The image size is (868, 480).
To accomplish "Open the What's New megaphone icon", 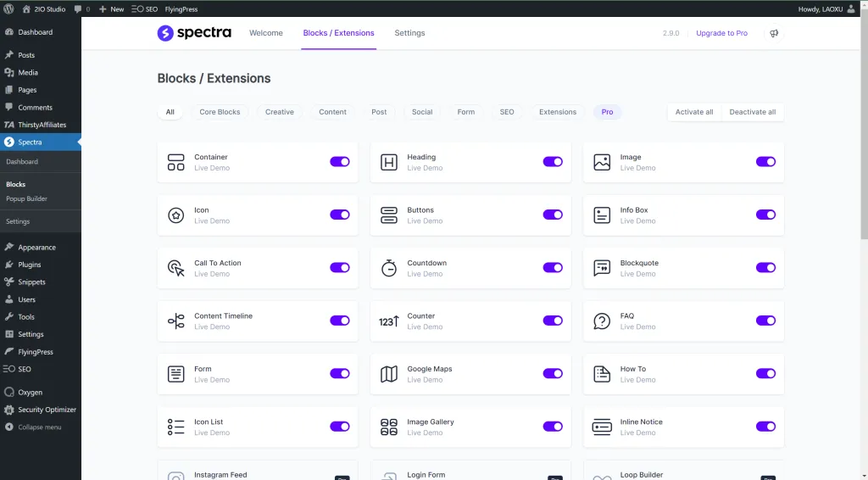I will [x=773, y=33].
